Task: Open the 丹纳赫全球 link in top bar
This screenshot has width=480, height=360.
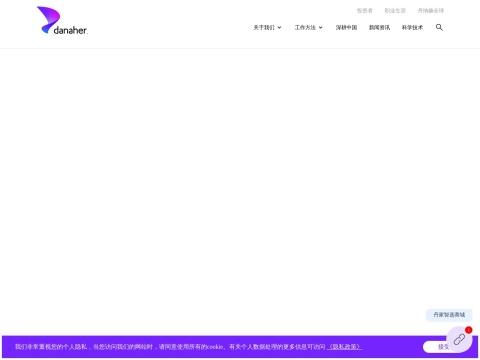Action: point(431,11)
